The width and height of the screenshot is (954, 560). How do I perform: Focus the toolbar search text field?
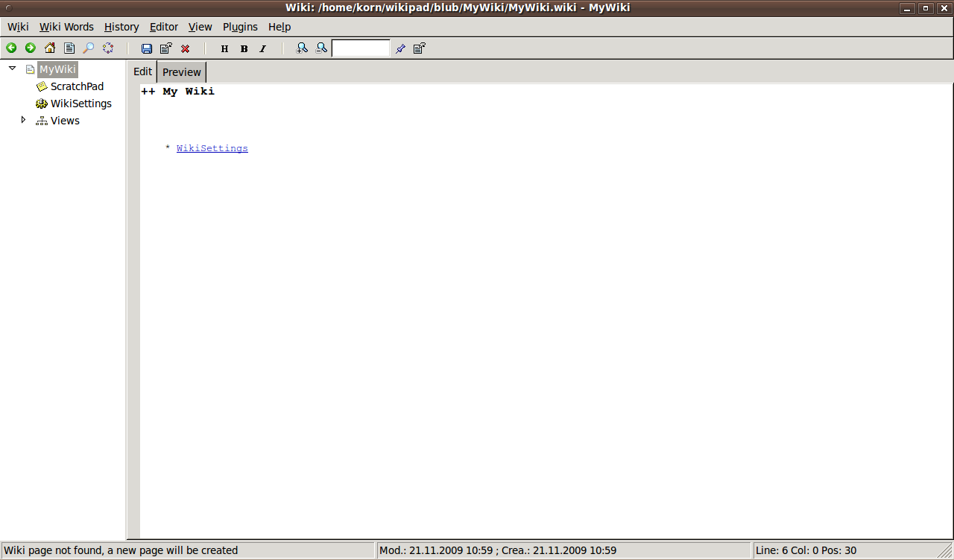point(361,48)
